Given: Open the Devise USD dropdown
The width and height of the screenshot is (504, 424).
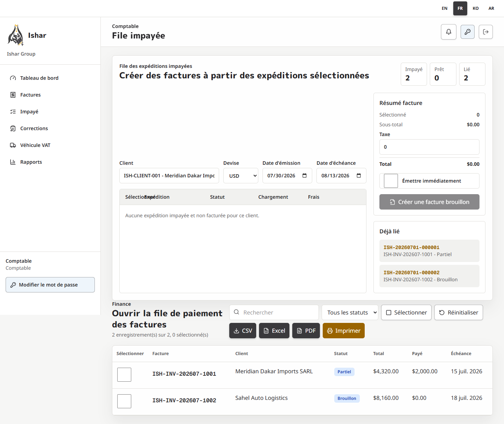Looking at the screenshot, I should pyautogui.click(x=241, y=176).
